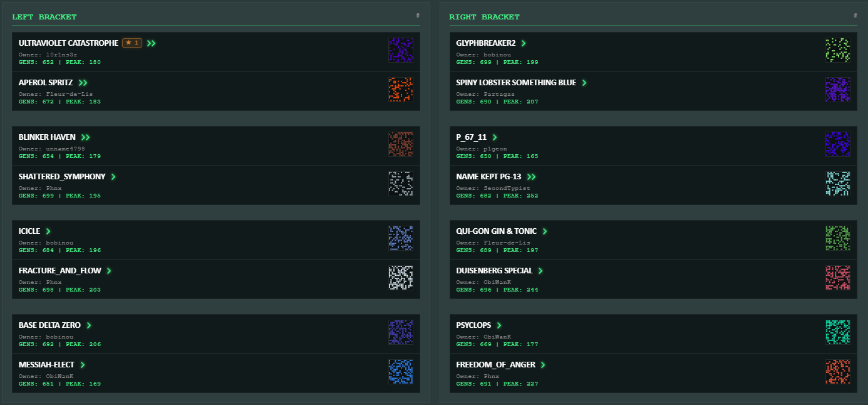Open the RIGHT BRACKET hash anchor link
Viewport: 868px width, 405px height.
[855, 16]
